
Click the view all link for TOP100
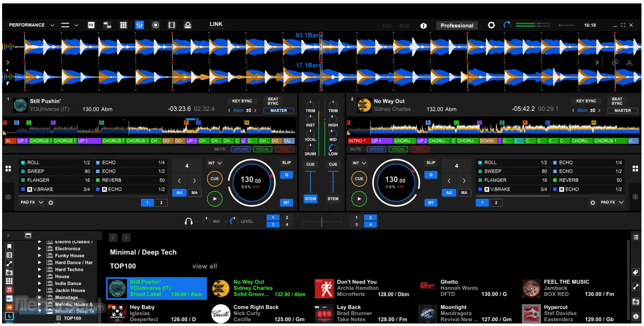coord(205,266)
